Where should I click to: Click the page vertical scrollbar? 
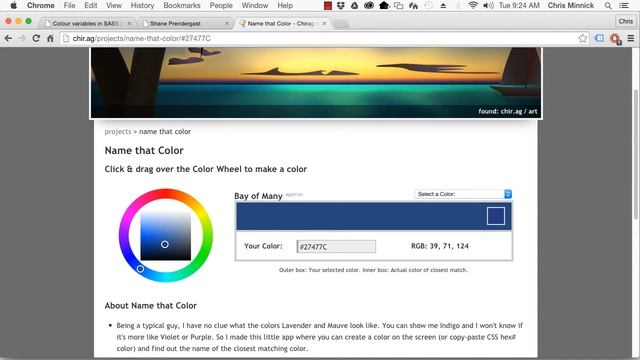[636, 155]
